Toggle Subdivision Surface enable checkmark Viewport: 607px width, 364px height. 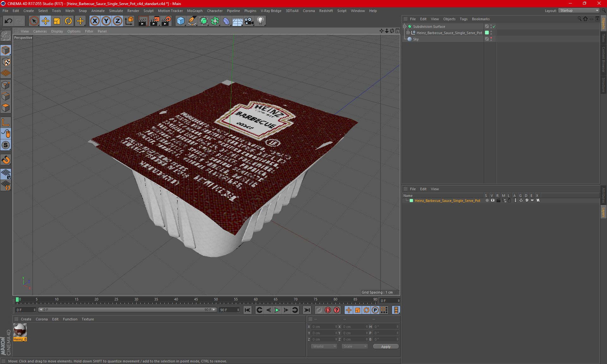(x=494, y=27)
